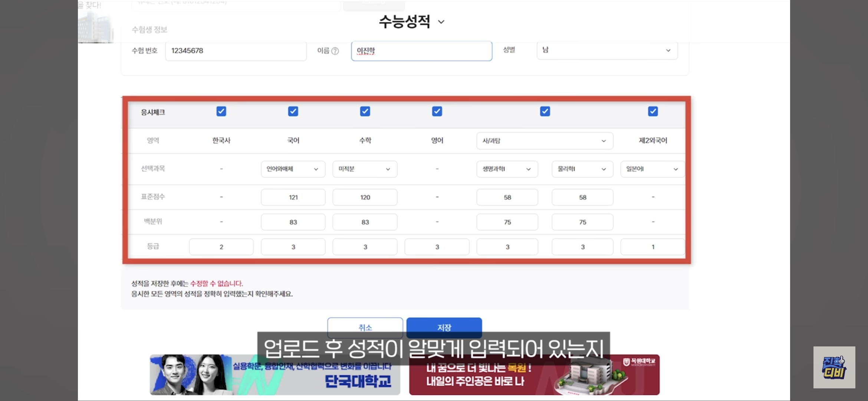Uncheck the 한국사 attendance checkbox

[221, 111]
